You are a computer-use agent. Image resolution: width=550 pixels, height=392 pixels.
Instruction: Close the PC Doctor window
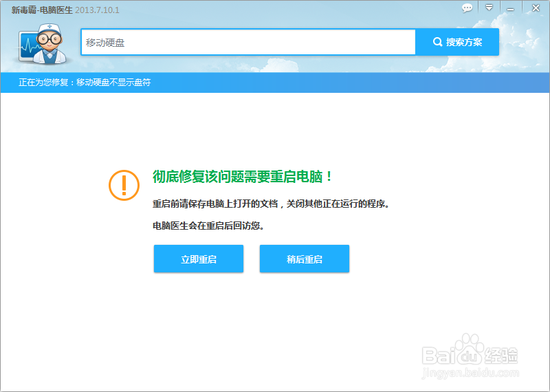pyautogui.click(x=536, y=8)
